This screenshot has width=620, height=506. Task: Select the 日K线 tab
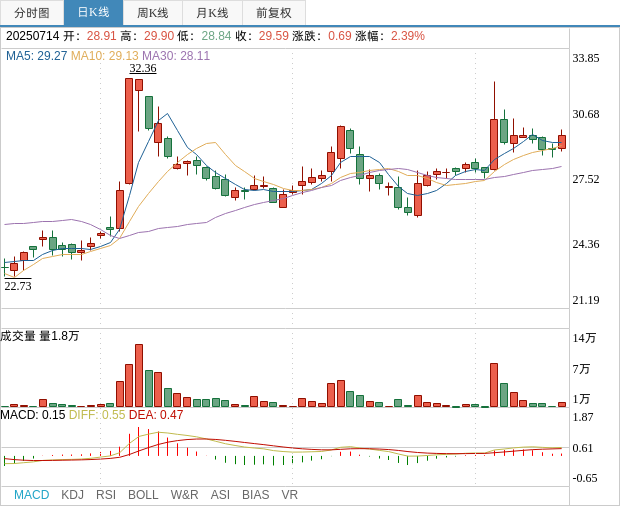pos(93,13)
